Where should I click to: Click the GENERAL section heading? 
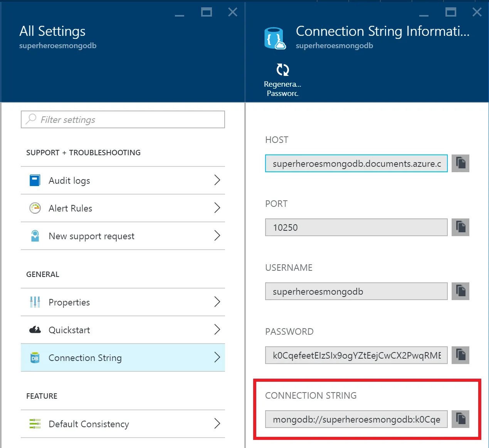click(x=43, y=274)
